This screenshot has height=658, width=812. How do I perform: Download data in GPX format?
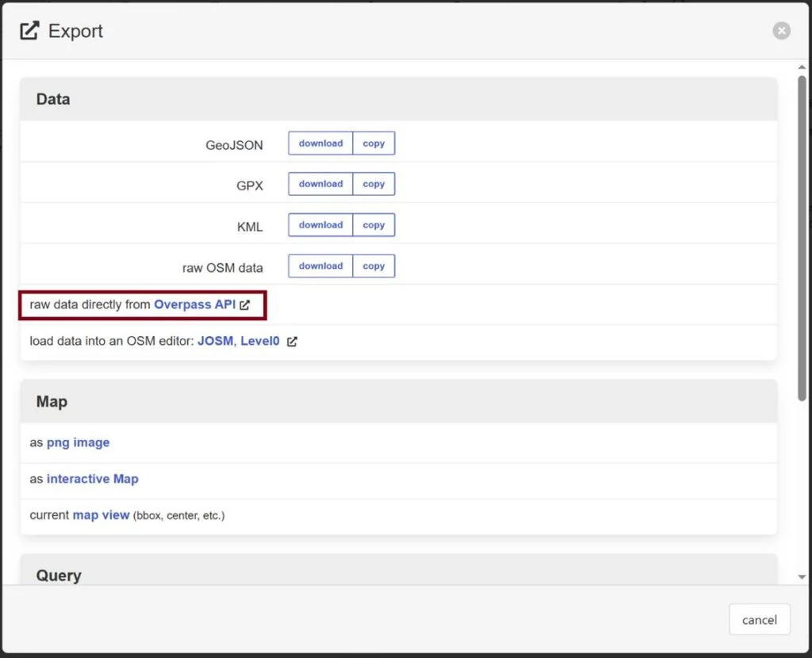320,184
